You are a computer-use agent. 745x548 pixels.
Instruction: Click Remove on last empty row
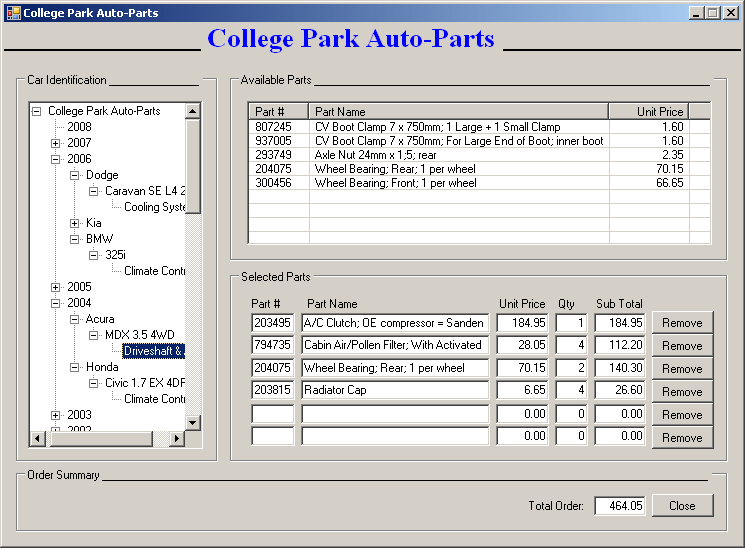click(x=682, y=438)
